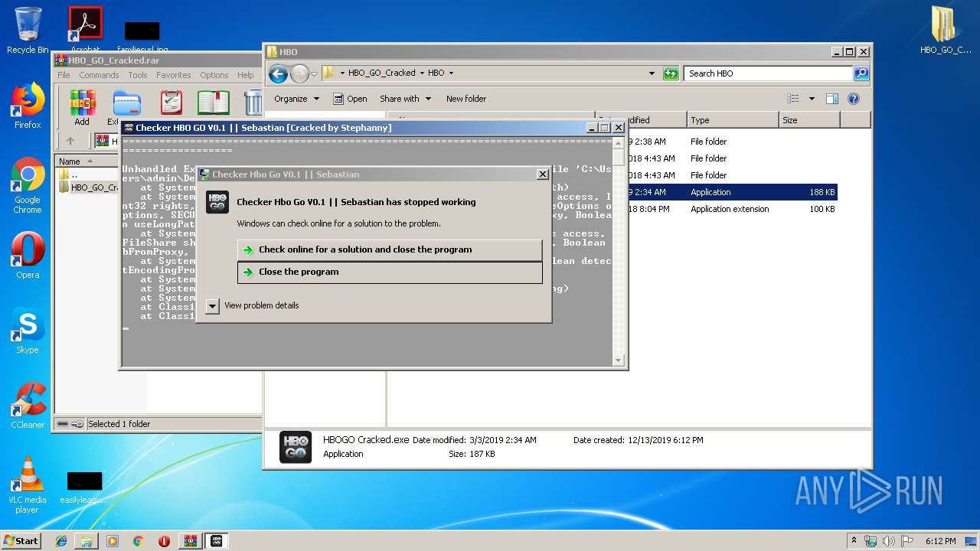
Task: Go up one level in WinRAR
Action: pyautogui.click(x=70, y=141)
